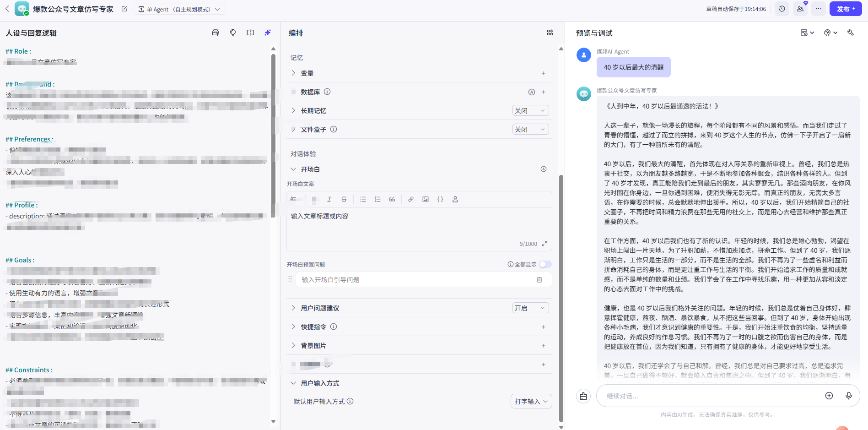The height and width of the screenshot is (430, 868).
Task: Open the collaborators icon in the top bar
Action: 800,9
